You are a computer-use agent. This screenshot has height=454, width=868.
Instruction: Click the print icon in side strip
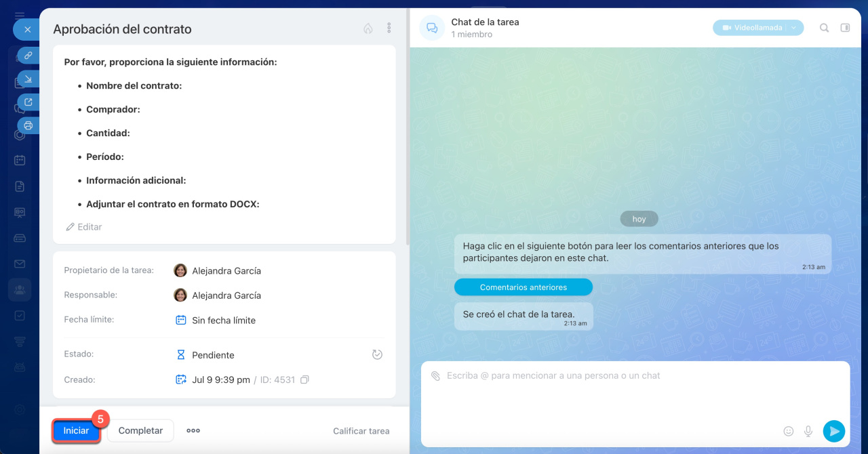28,125
